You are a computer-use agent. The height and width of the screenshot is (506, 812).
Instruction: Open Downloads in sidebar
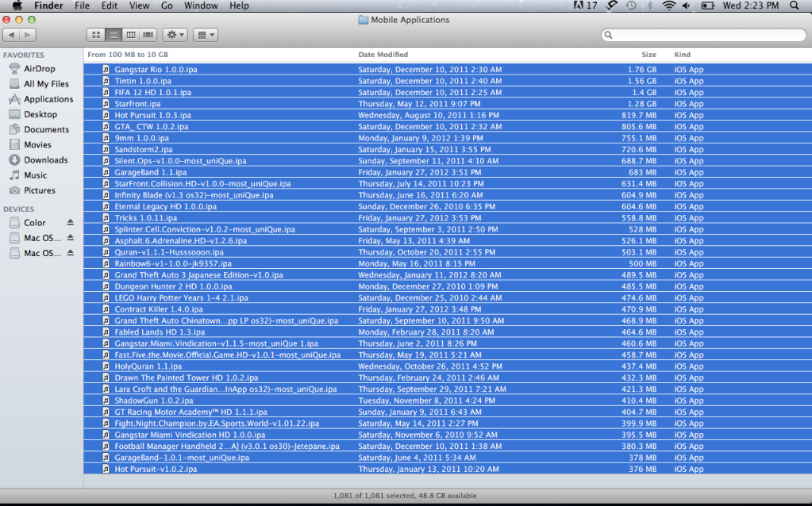pyautogui.click(x=38, y=160)
